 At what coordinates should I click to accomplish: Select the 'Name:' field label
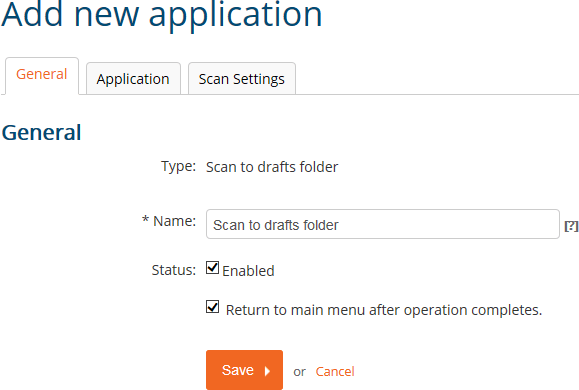[174, 221]
